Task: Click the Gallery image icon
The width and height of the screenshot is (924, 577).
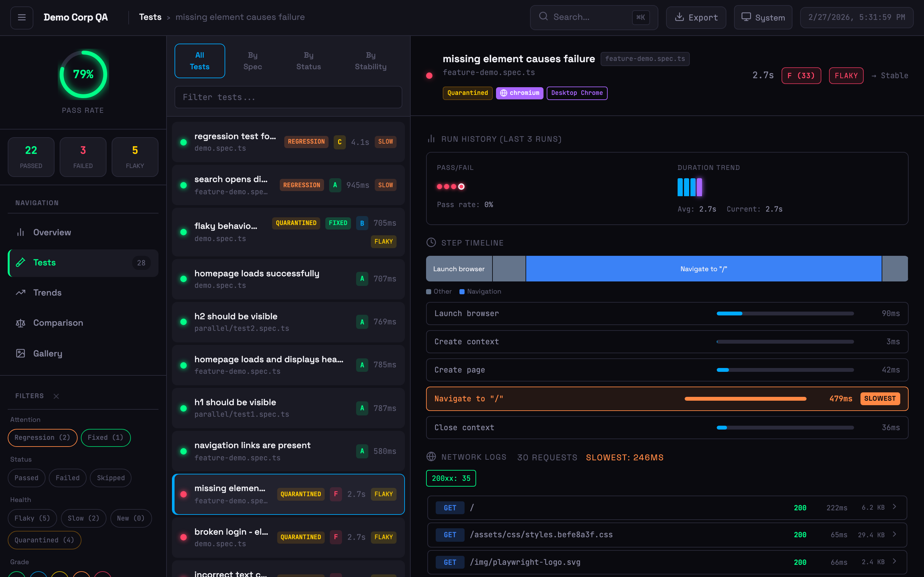Action: click(21, 353)
